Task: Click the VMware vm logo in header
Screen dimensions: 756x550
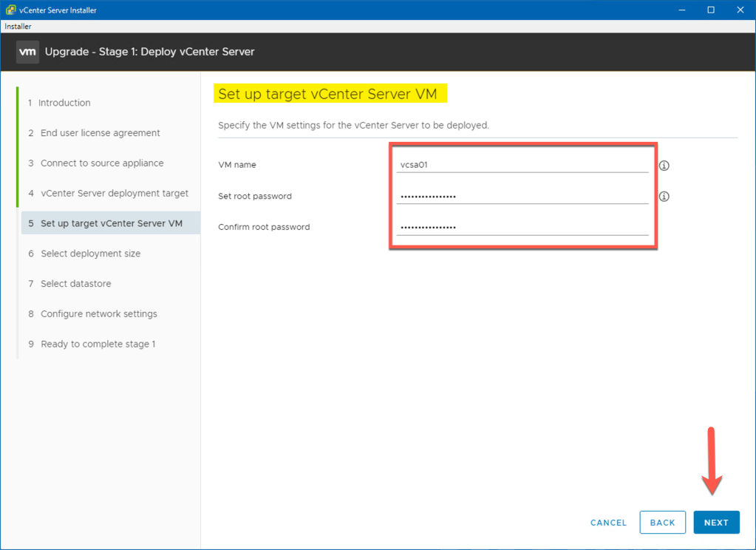Action: (27, 52)
